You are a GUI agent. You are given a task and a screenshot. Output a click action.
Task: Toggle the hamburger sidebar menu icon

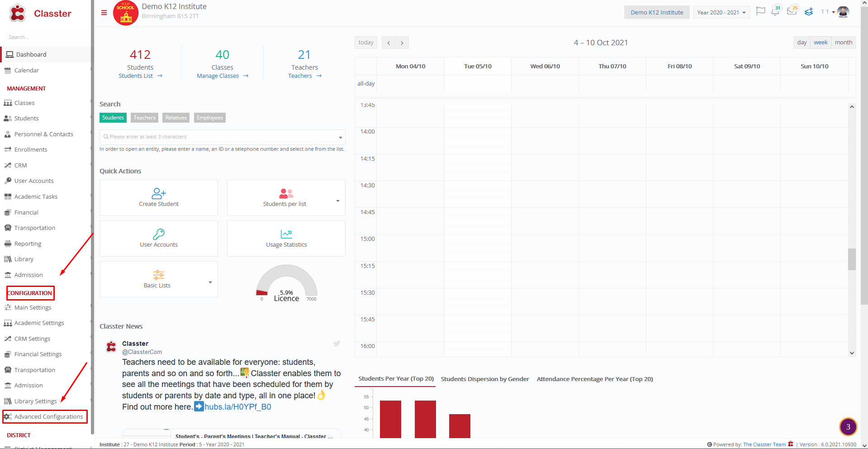[x=104, y=13]
